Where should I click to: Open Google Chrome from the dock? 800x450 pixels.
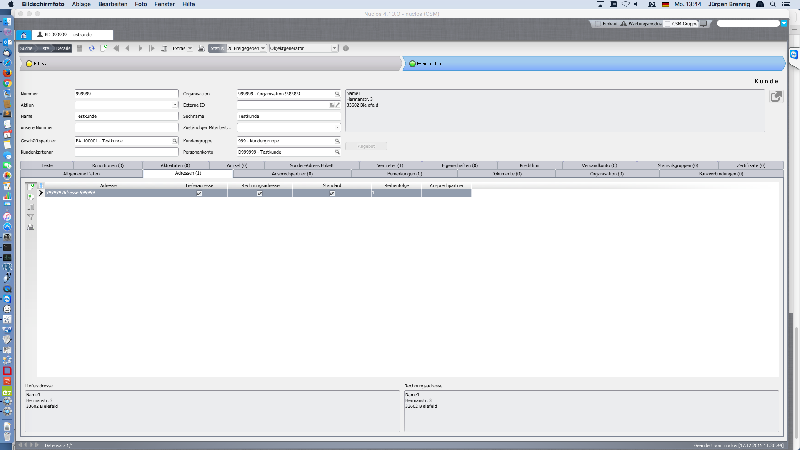(7, 83)
